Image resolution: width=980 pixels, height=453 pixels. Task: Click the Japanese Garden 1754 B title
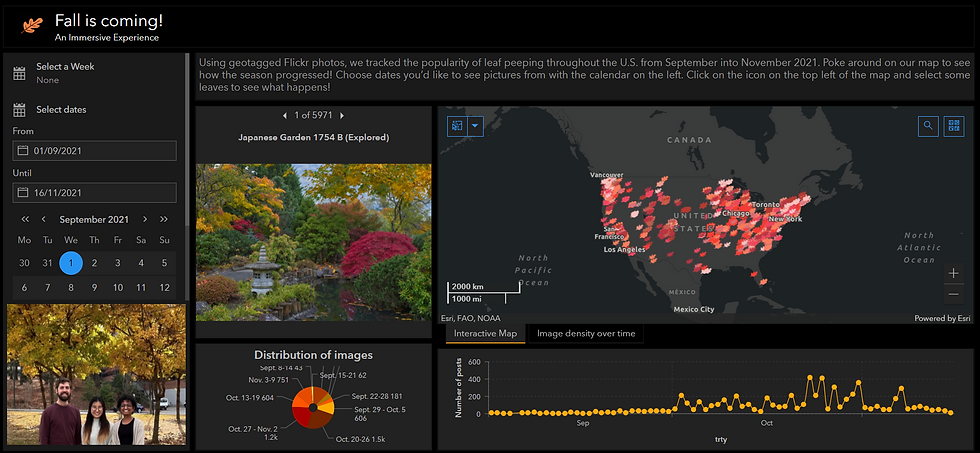[314, 137]
